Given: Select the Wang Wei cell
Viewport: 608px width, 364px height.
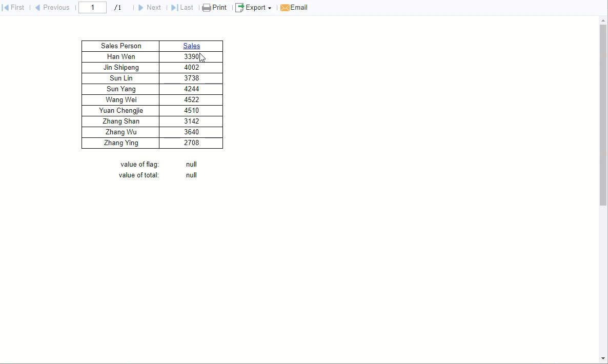Looking at the screenshot, I should [120, 100].
